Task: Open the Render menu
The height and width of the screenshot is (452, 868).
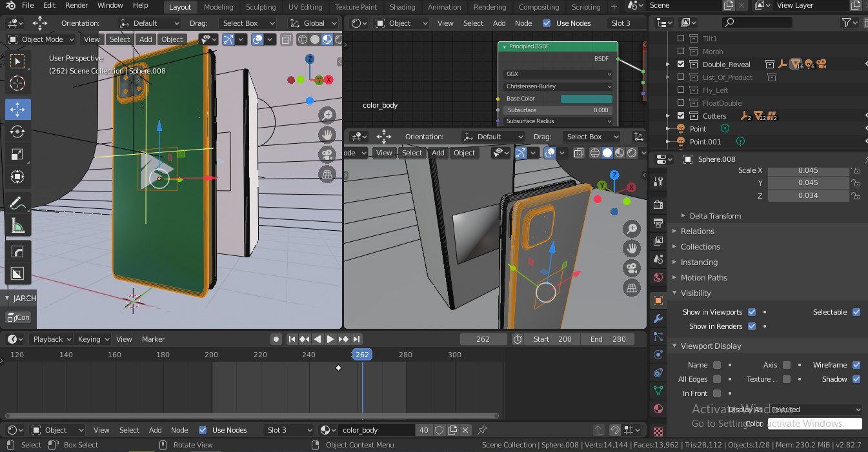Action: tap(76, 5)
